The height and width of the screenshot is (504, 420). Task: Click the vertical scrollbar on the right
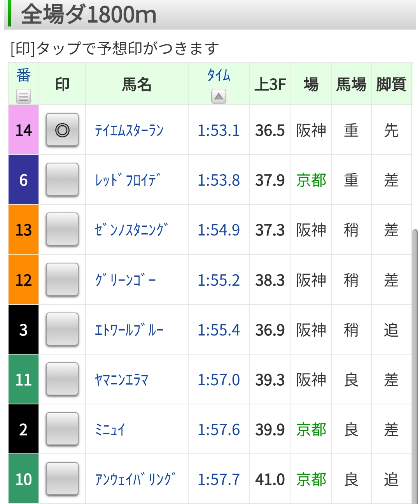[x=415, y=350]
